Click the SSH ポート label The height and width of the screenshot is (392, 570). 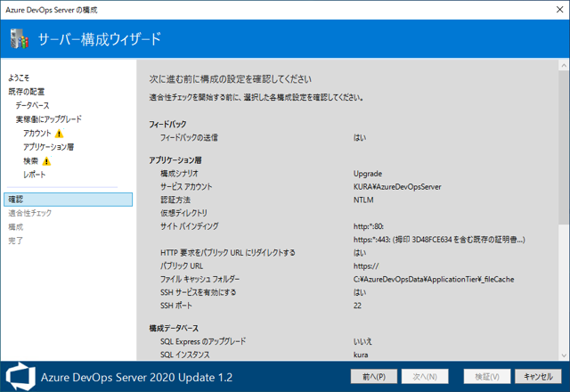tap(176, 306)
